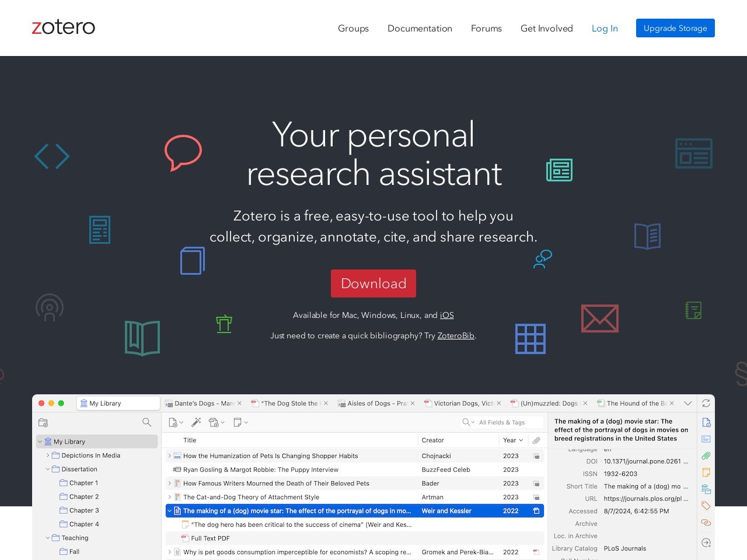Open the item Info pane icon
Image resolution: width=747 pixels, height=560 pixels.
pos(706,422)
